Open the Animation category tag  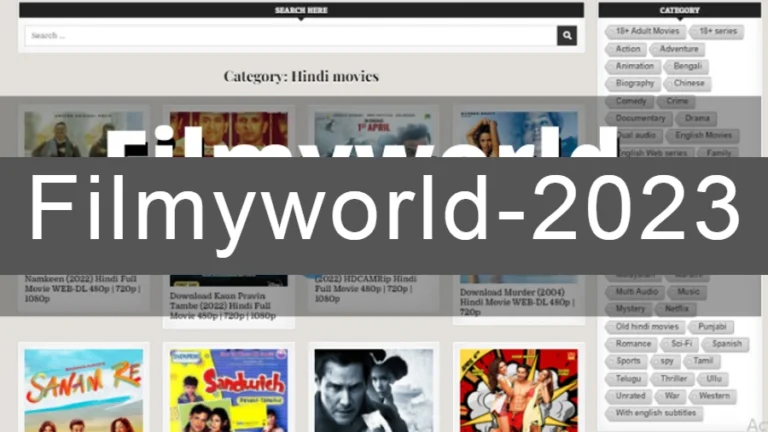click(633, 66)
